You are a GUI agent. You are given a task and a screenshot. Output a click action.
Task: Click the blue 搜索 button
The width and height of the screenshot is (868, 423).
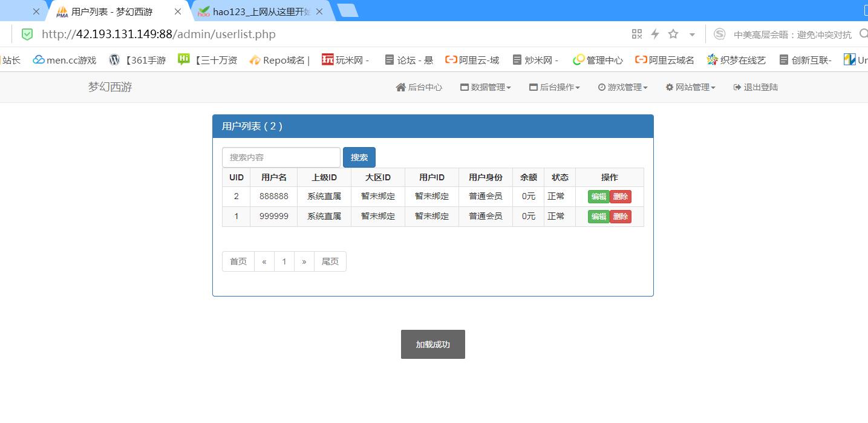pyautogui.click(x=359, y=157)
